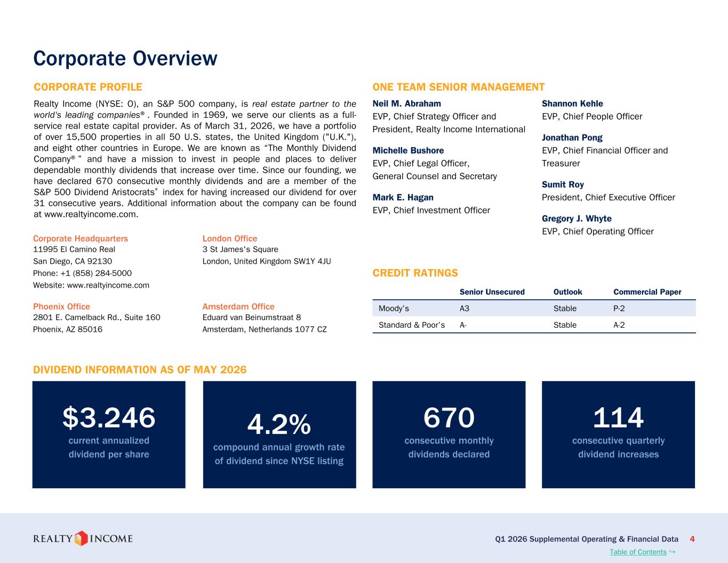Select the P-2 commercial paper rating

[620, 308]
